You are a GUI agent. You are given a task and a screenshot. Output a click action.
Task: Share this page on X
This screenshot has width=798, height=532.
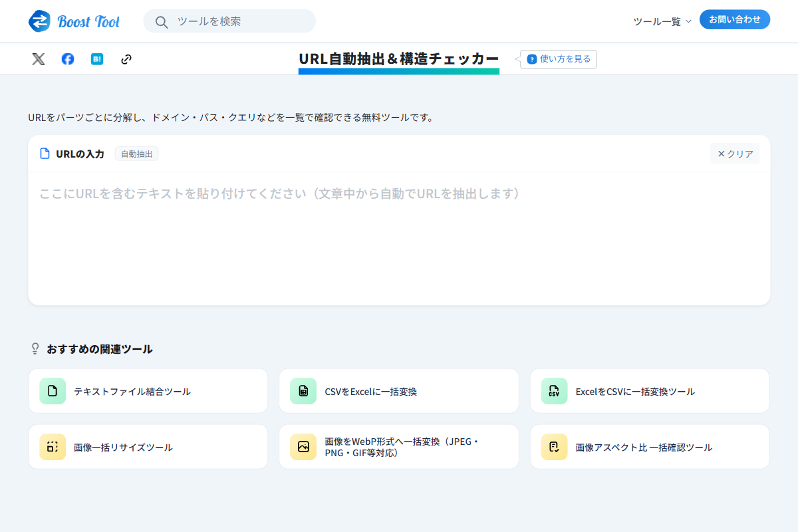39,59
